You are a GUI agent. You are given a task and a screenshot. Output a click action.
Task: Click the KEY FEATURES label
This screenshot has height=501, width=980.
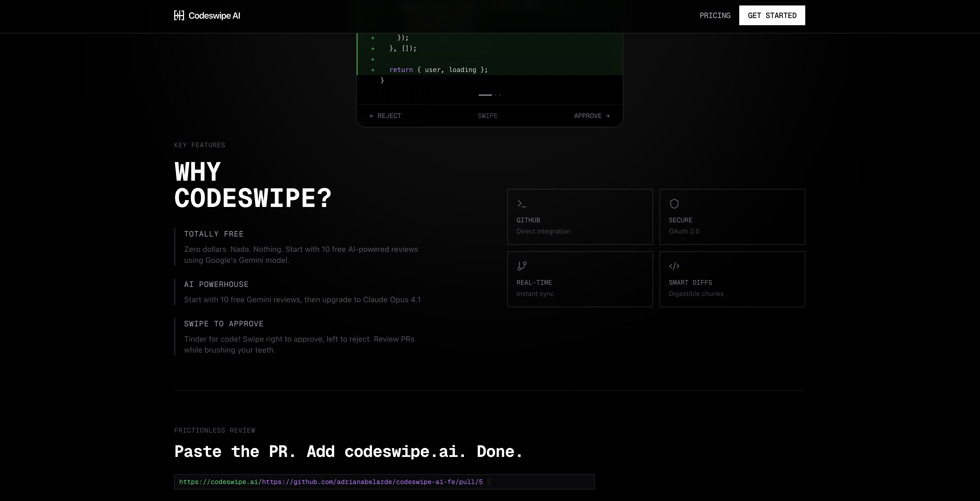(199, 145)
